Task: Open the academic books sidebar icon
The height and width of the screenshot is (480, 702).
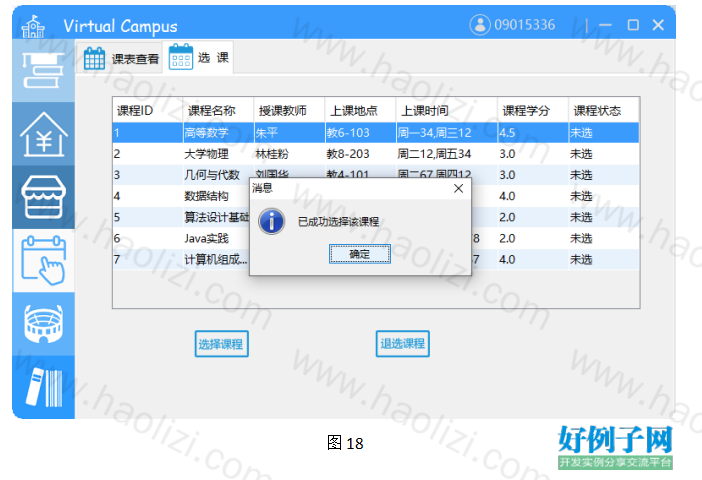Action: point(43,70)
